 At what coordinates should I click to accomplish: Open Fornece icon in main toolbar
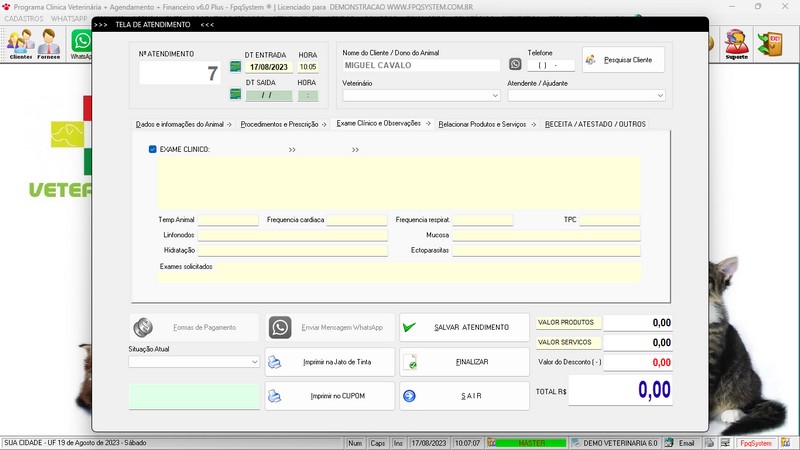48,44
